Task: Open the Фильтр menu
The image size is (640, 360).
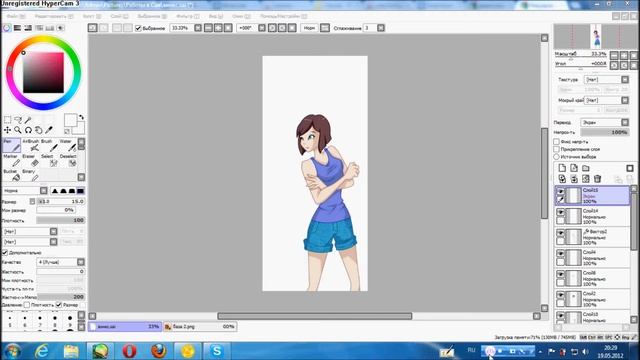Action: coord(188,16)
